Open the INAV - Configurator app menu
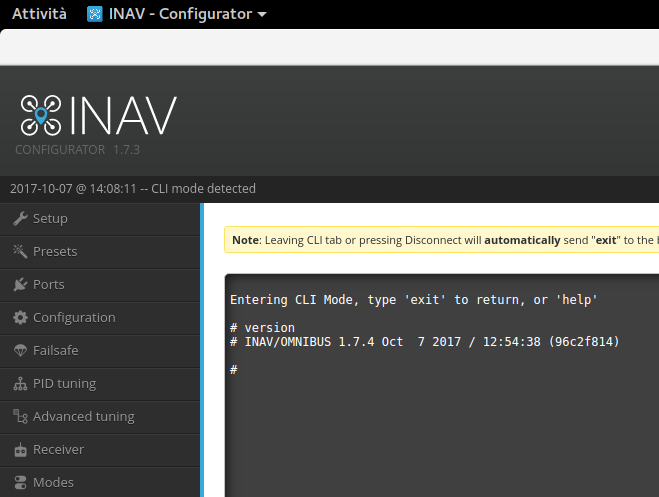Image resolution: width=659 pixels, height=497 pixels. [x=177, y=14]
